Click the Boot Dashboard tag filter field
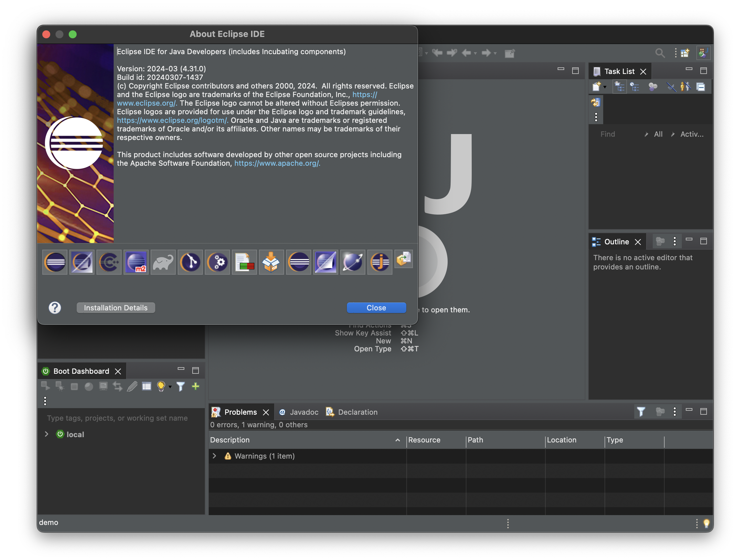 (117, 418)
